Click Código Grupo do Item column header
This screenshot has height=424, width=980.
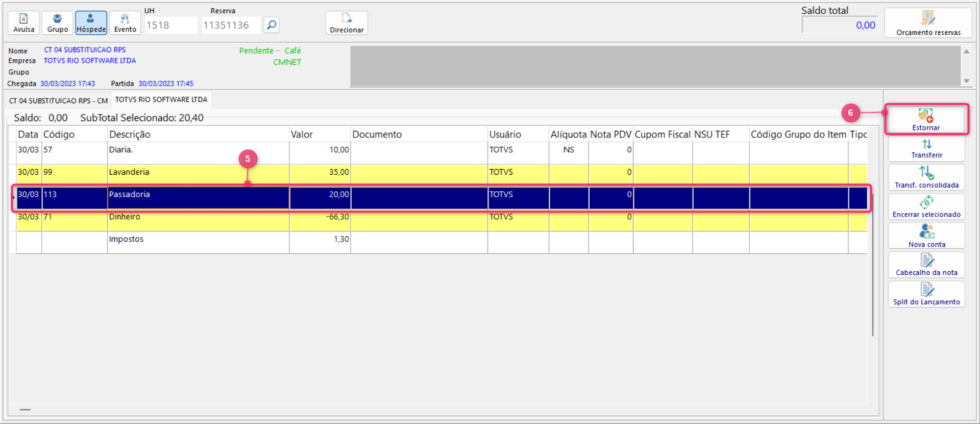799,134
